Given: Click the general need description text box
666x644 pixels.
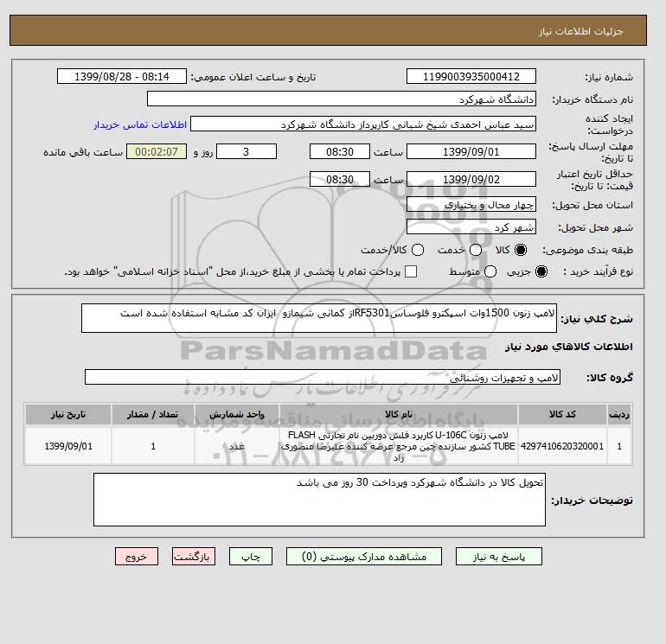Looking at the screenshot, I should [x=319, y=318].
